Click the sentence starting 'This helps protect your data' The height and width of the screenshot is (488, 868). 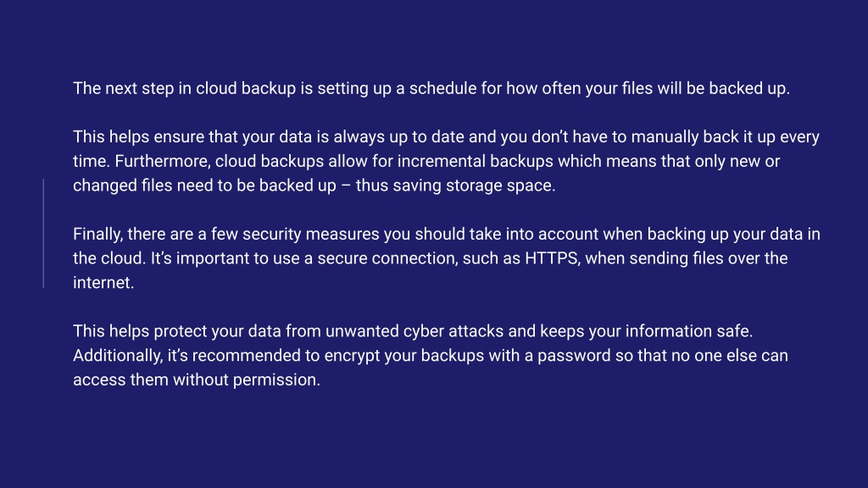click(x=413, y=331)
